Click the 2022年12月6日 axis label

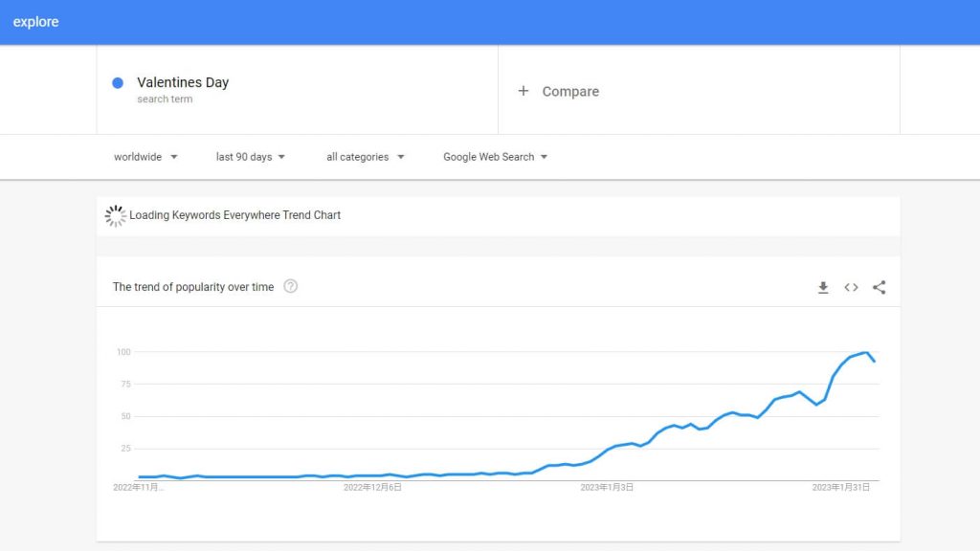click(x=372, y=487)
